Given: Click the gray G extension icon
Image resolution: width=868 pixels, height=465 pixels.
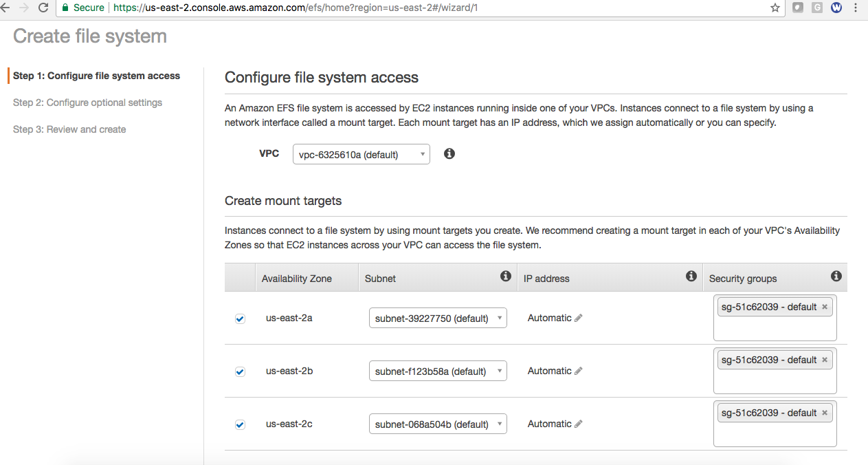Looking at the screenshot, I should pos(817,8).
